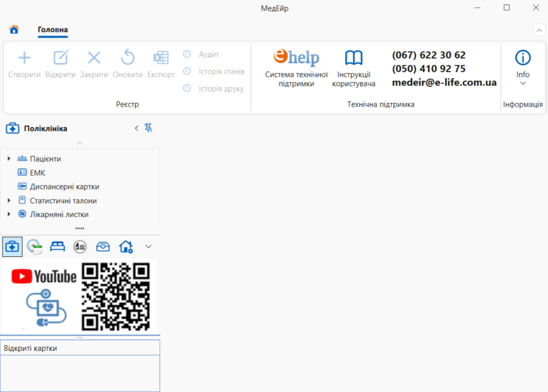
Task: Click the Аудит label in Реєстр group
Action: 209,54
